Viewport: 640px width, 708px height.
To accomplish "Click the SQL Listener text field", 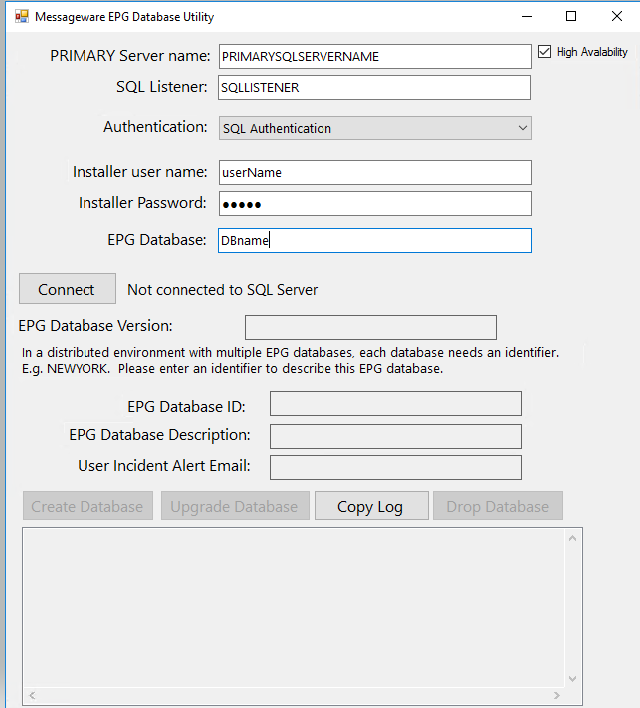I will click(375, 88).
